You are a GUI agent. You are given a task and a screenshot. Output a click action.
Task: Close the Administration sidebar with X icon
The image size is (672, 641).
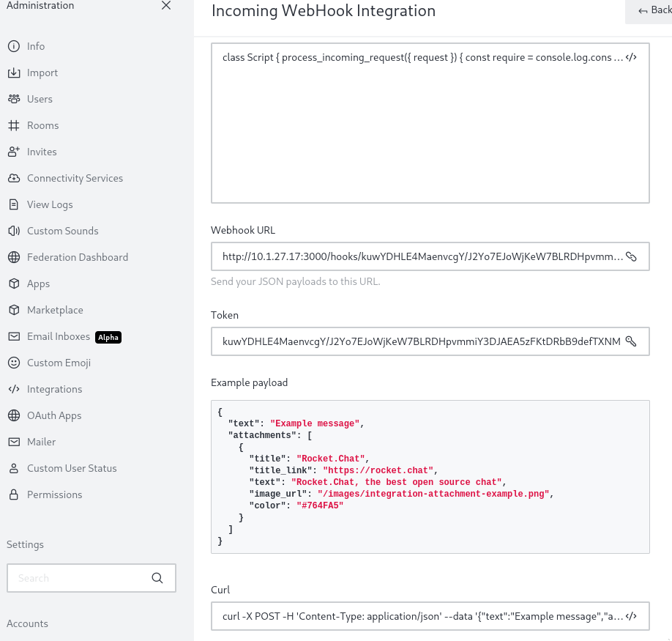pyautogui.click(x=166, y=5)
